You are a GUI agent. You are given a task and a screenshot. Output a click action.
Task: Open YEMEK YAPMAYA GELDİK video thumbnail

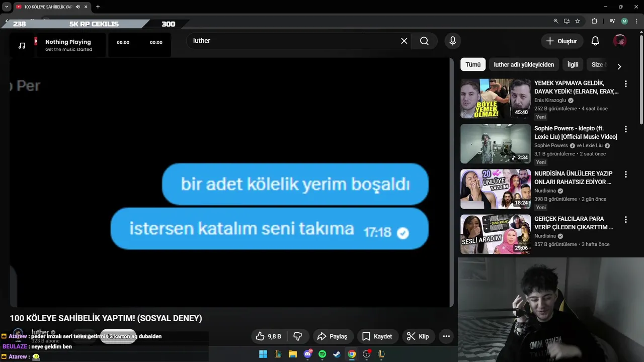[496, 99]
